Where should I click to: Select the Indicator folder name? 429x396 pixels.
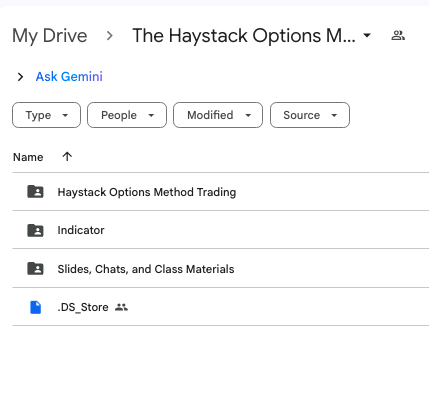(81, 230)
